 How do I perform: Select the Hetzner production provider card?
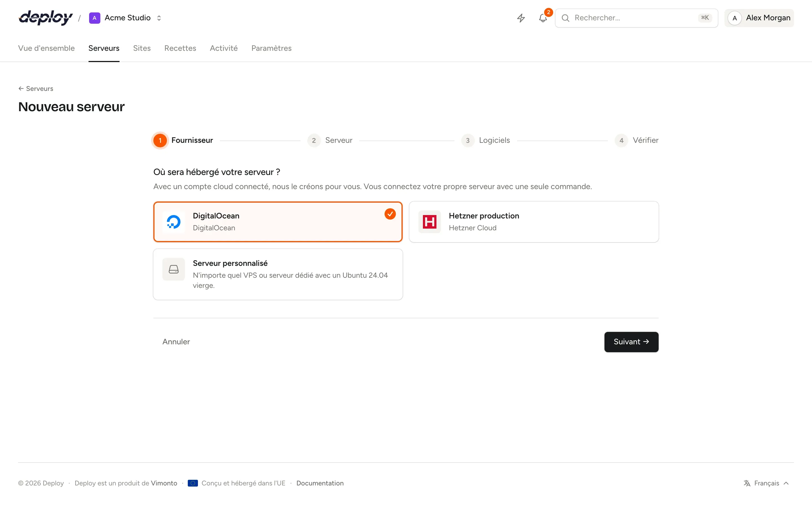coord(534,222)
